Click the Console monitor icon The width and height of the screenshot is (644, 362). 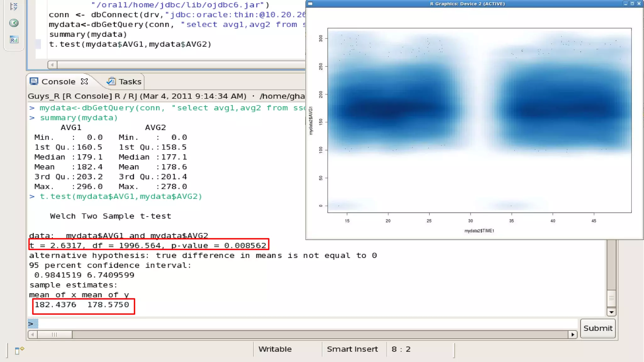(34, 81)
